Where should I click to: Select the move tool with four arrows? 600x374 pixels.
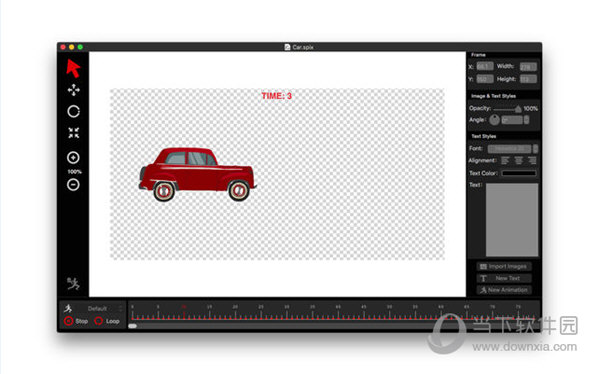tap(73, 90)
